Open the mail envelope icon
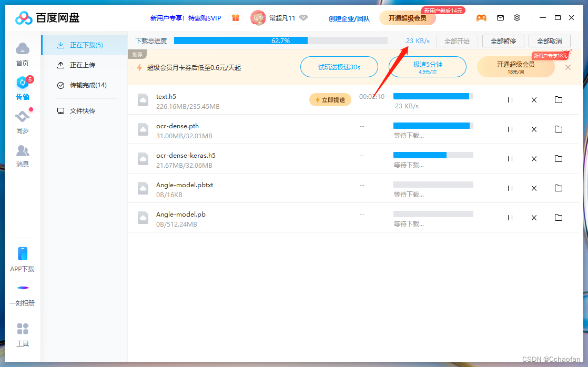The image size is (588, 367). [500, 18]
